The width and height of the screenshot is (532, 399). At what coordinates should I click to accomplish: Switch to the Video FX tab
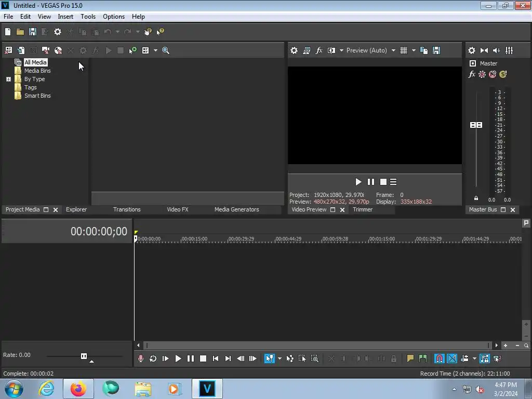point(178,210)
